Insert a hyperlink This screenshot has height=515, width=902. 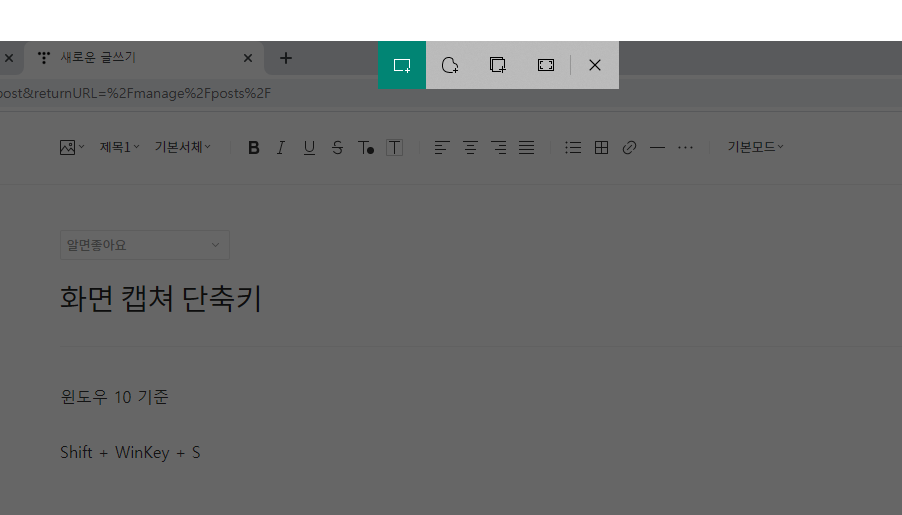[x=629, y=148]
